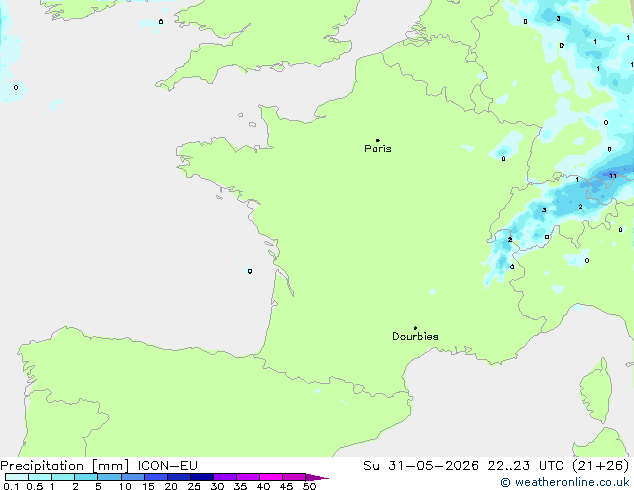Click the "20" legend scale label
634x490 pixels.
coord(171,486)
